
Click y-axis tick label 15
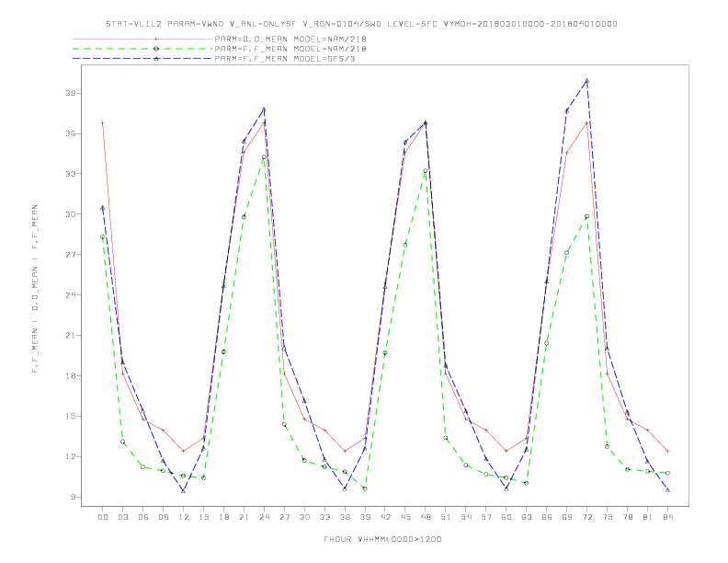pyautogui.click(x=70, y=416)
